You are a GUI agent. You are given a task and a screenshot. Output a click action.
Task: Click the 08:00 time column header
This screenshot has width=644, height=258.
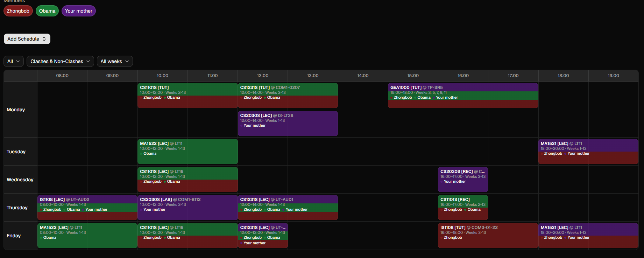pos(62,76)
